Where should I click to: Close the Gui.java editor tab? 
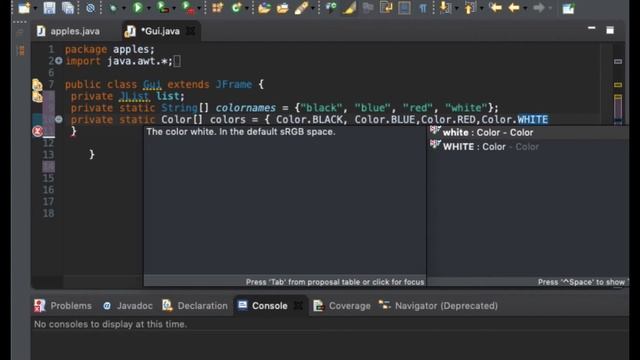click(191, 31)
